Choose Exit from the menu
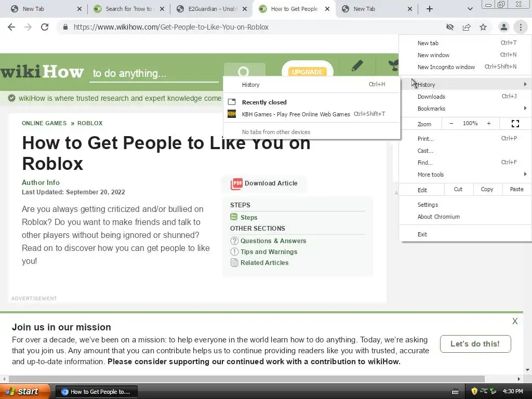The image size is (532, 399). [465, 234]
